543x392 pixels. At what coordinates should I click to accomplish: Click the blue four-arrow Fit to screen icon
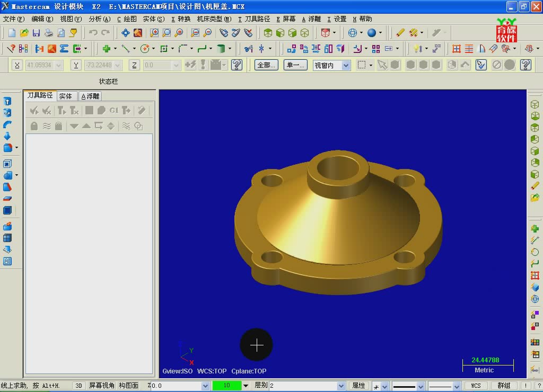click(x=125, y=33)
